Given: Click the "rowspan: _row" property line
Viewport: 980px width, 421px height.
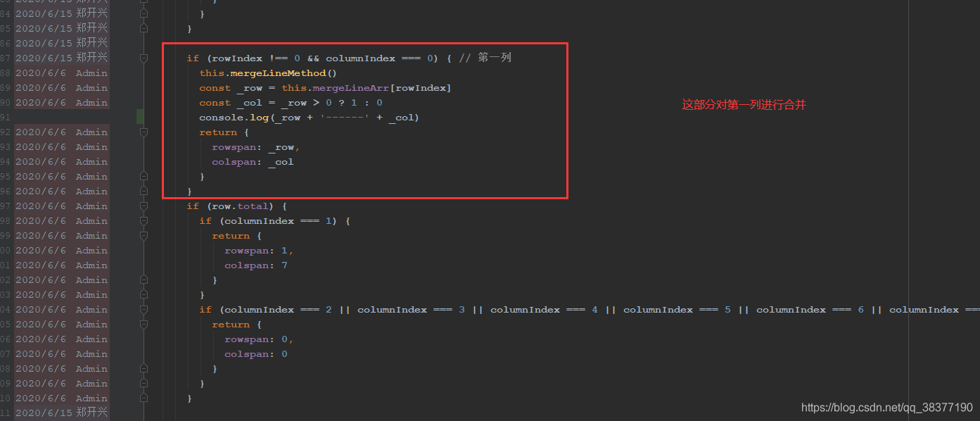Looking at the screenshot, I should pyautogui.click(x=248, y=146).
